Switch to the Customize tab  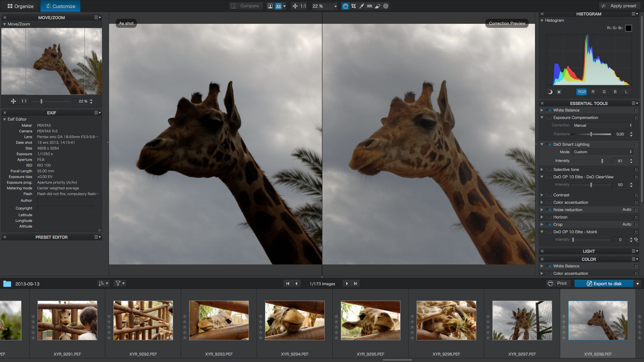(x=60, y=6)
